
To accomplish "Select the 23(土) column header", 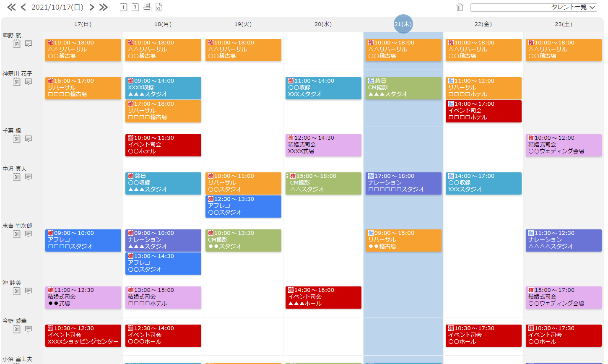I will pos(563,24).
